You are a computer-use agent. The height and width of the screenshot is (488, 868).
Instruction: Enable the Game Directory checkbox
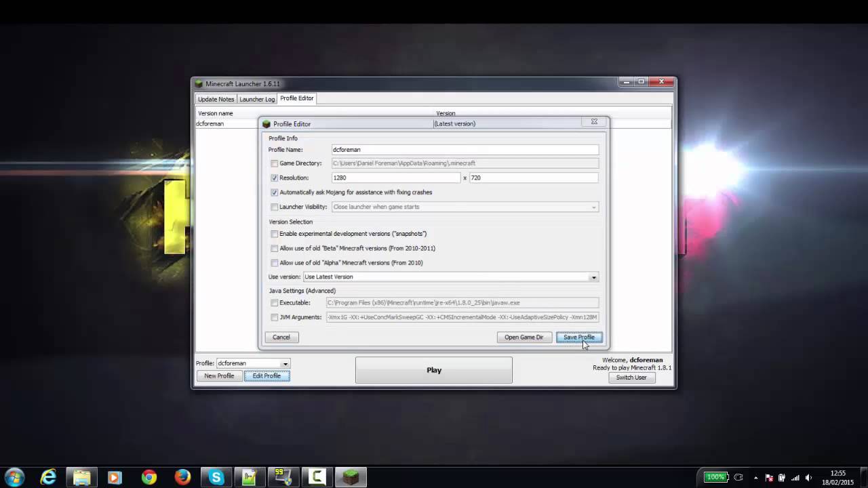tap(274, 163)
